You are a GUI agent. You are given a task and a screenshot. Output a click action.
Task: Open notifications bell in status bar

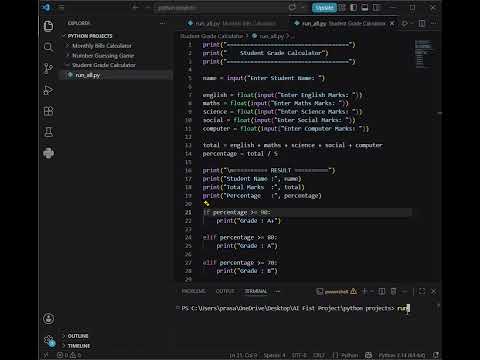pos(435,356)
